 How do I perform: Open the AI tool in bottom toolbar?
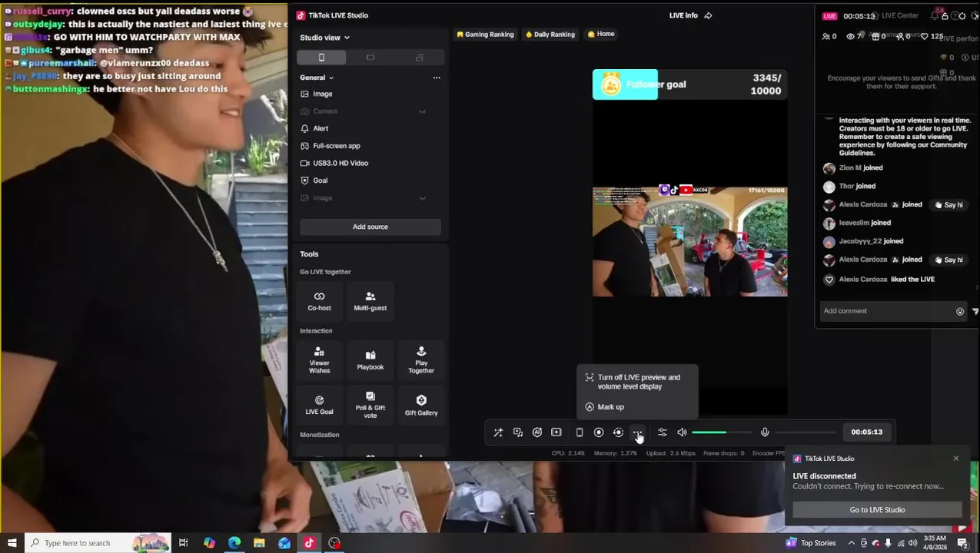click(537, 432)
